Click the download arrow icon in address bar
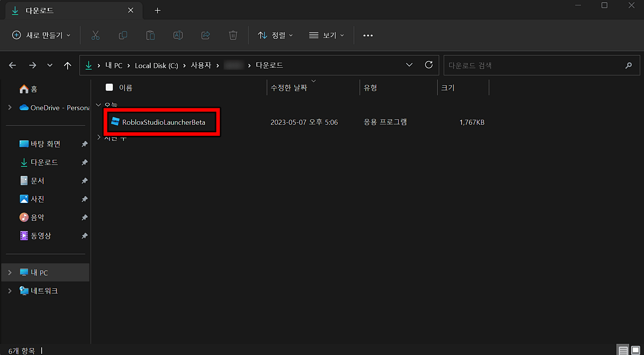 point(89,65)
